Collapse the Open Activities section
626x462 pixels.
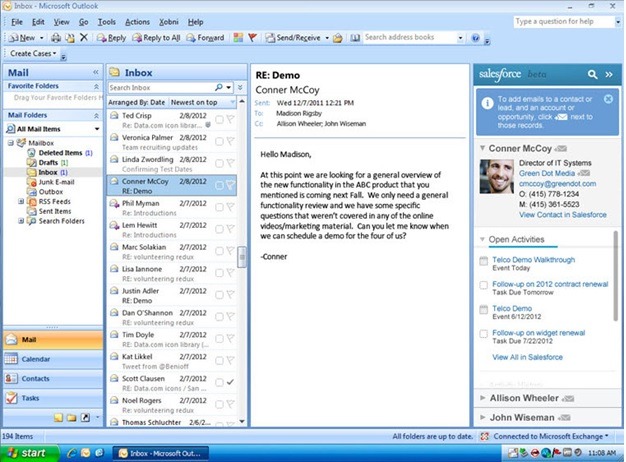(x=482, y=239)
